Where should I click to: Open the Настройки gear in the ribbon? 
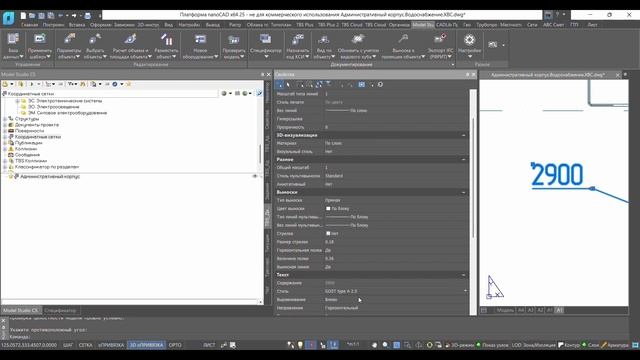coord(469,46)
